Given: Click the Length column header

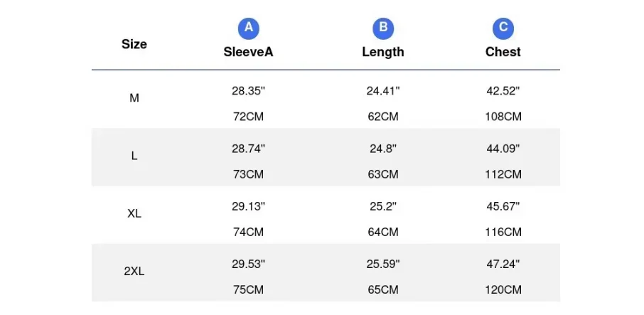Looking at the screenshot, I should tap(383, 52).
